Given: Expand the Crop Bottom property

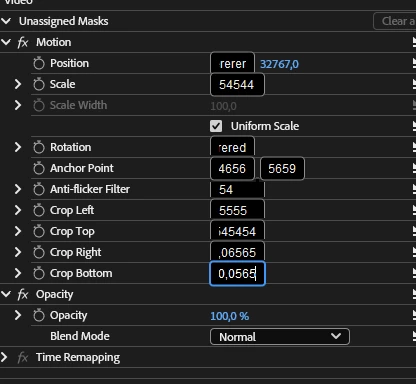Looking at the screenshot, I should 18,273.
